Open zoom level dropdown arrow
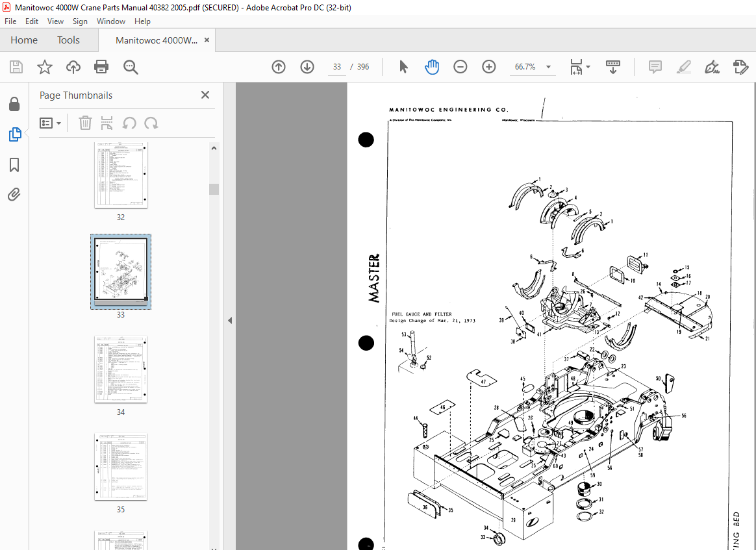The height and width of the screenshot is (550, 756). pos(548,67)
